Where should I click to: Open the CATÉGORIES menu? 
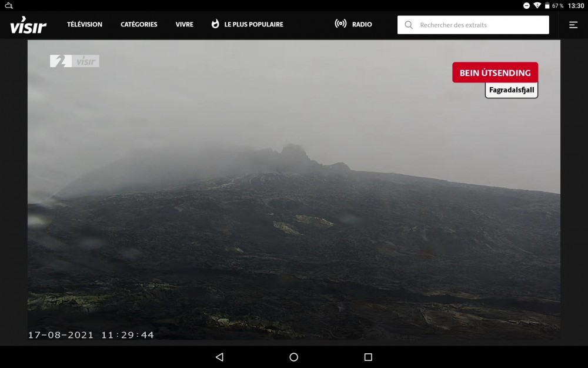click(x=138, y=24)
